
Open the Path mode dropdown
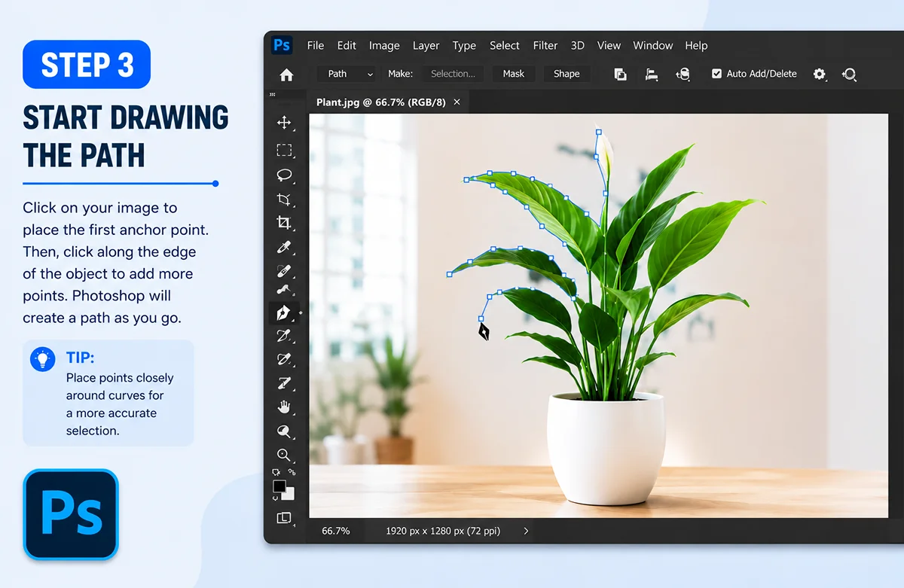click(347, 74)
